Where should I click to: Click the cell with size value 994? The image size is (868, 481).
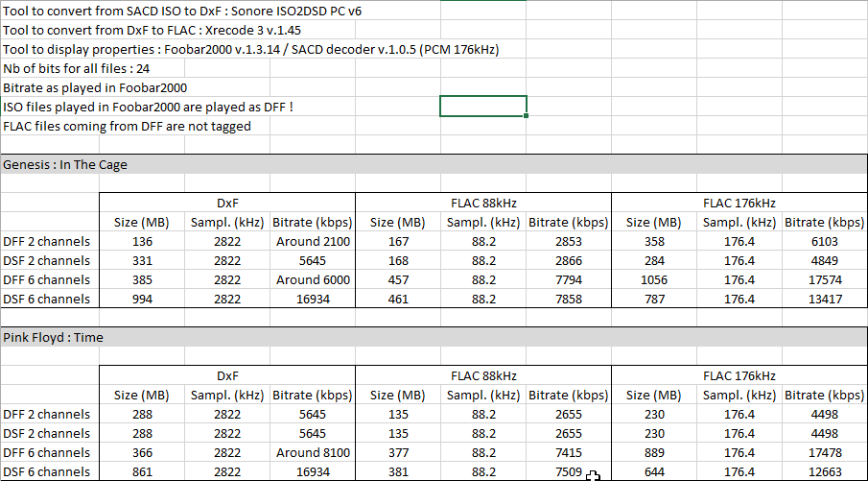142,300
